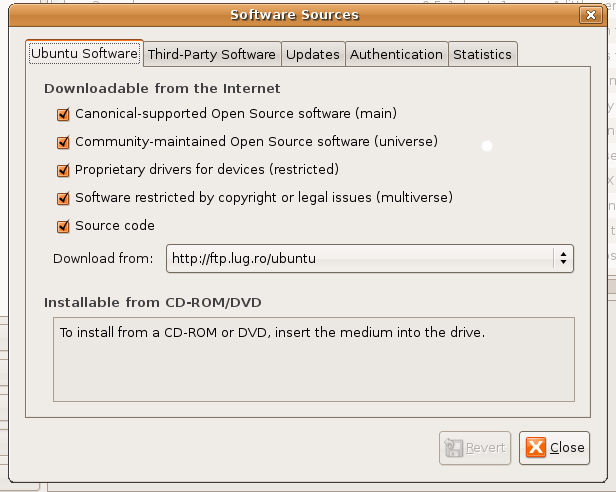Screen dimensions: 616x492
Task: Open the Download from server dropdown
Action: [370, 259]
